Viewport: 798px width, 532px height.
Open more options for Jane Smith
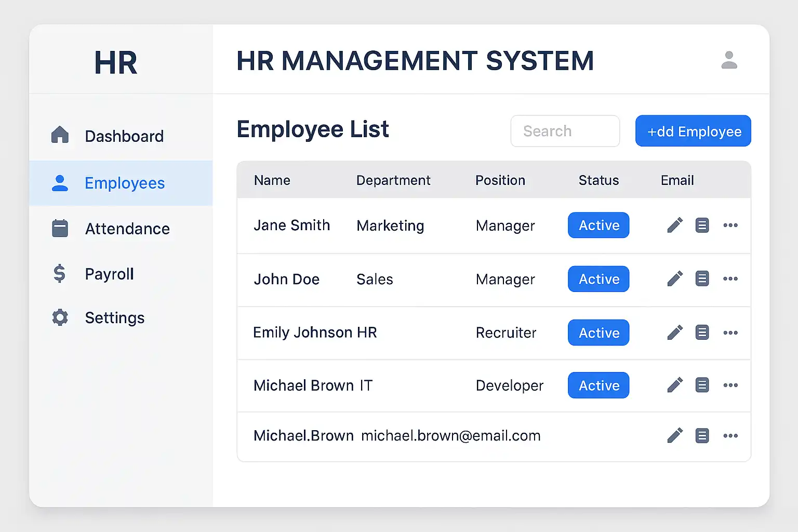pyautogui.click(x=730, y=225)
